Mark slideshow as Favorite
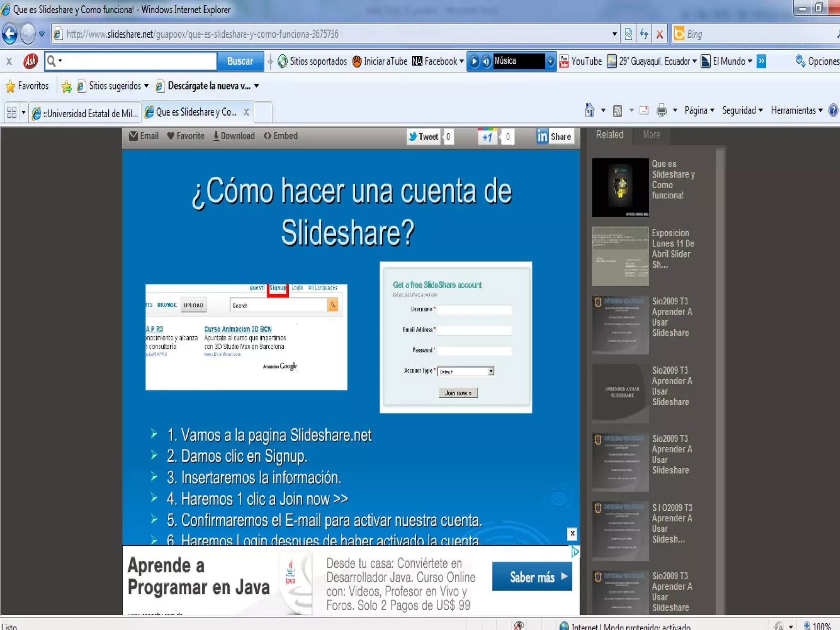 (x=186, y=136)
